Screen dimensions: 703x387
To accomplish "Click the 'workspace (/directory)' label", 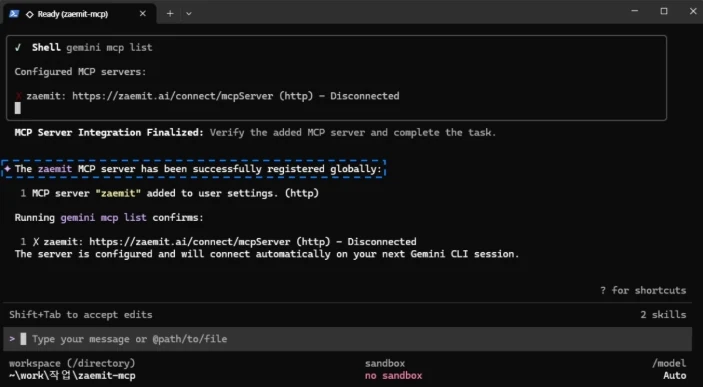I will 72,364.
